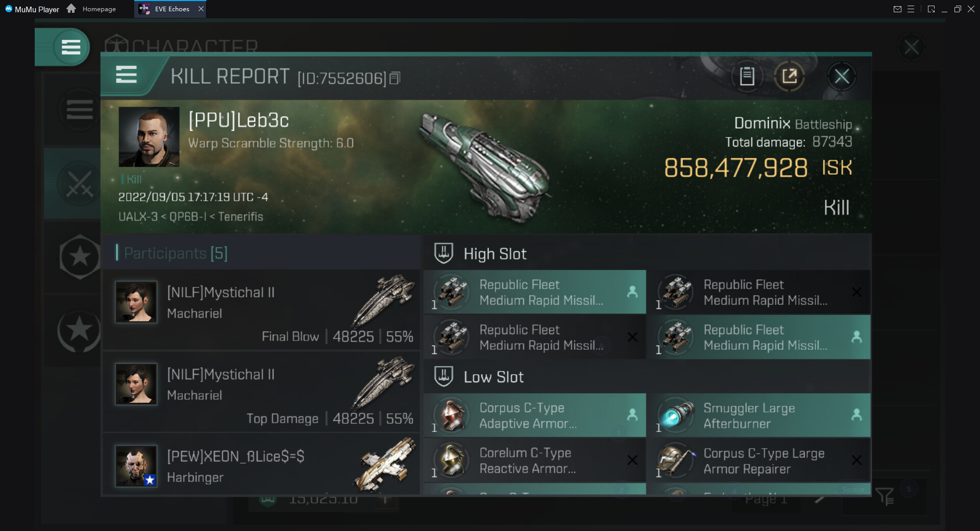Click the star circle sidebar icon

click(79, 330)
